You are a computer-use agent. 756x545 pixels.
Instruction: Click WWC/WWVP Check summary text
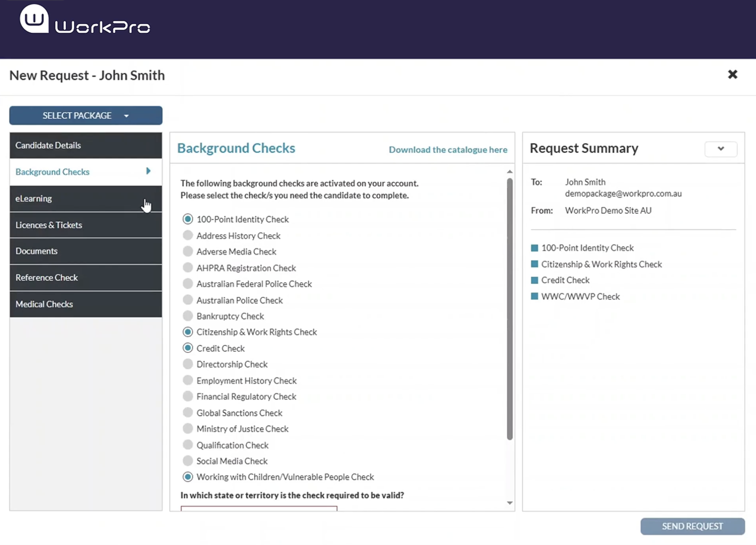click(580, 297)
